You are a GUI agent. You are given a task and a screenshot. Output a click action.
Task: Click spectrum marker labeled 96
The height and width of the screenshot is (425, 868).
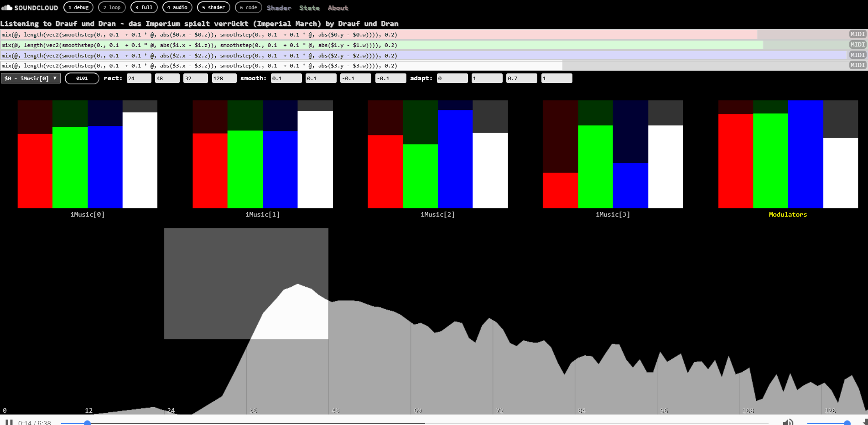(x=664, y=410)
